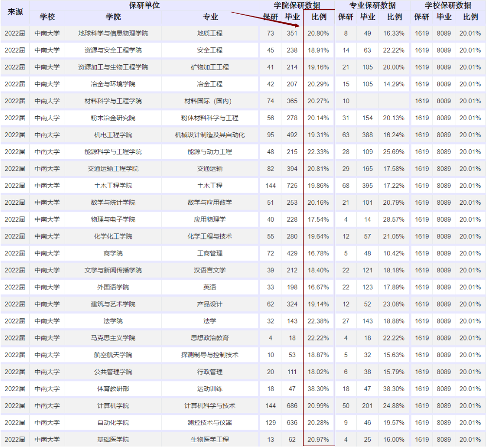Image resolution: width=486 pixels, height=448 pixels.
Task: Select the 冶金工程 major cell
Action: point(210,84)
